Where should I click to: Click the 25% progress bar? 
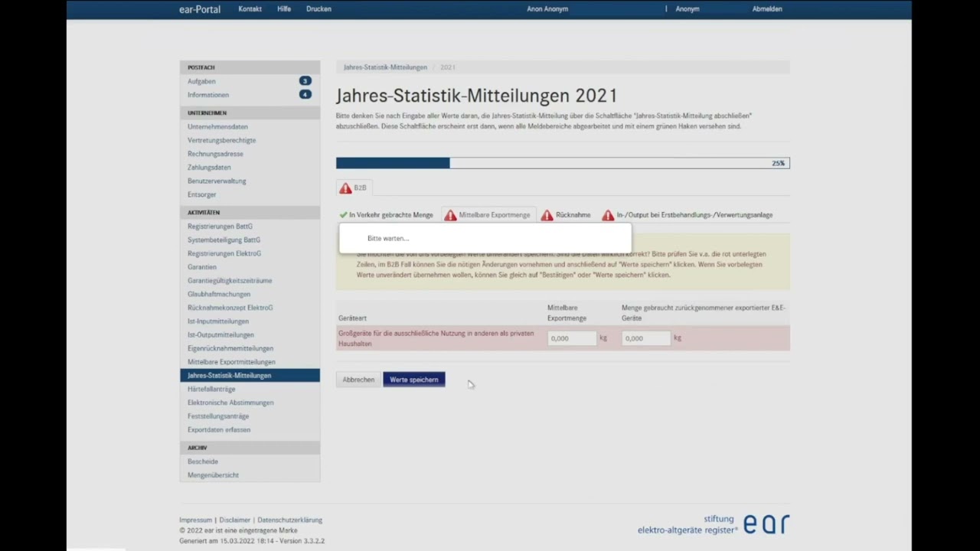[563, 163]
